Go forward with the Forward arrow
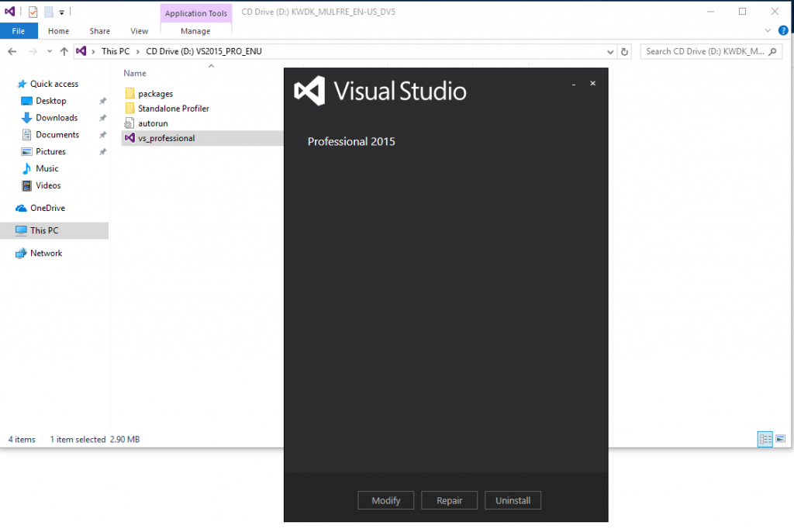Screen dimensions: 794x532 point(33,51)
